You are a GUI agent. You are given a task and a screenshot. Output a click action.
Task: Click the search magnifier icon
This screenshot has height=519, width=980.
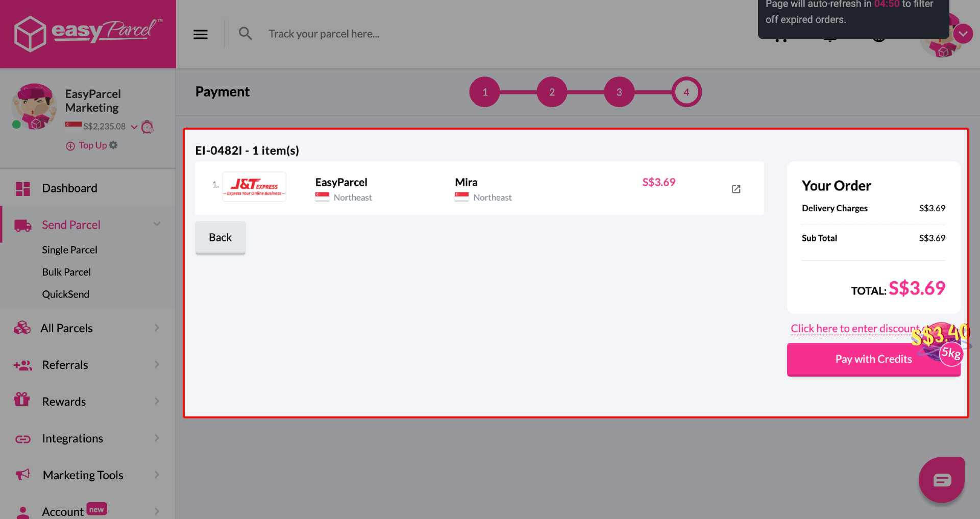point(245,33)
